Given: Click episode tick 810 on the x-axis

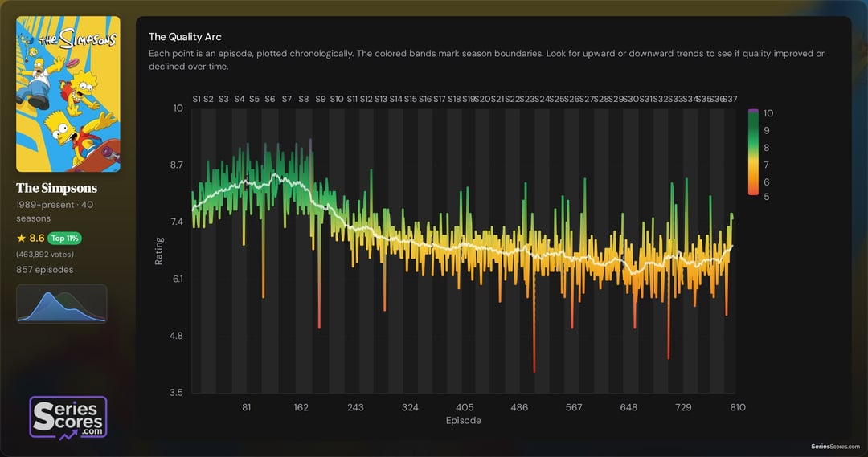Looking at the screenshot, I should pos(737,407).
